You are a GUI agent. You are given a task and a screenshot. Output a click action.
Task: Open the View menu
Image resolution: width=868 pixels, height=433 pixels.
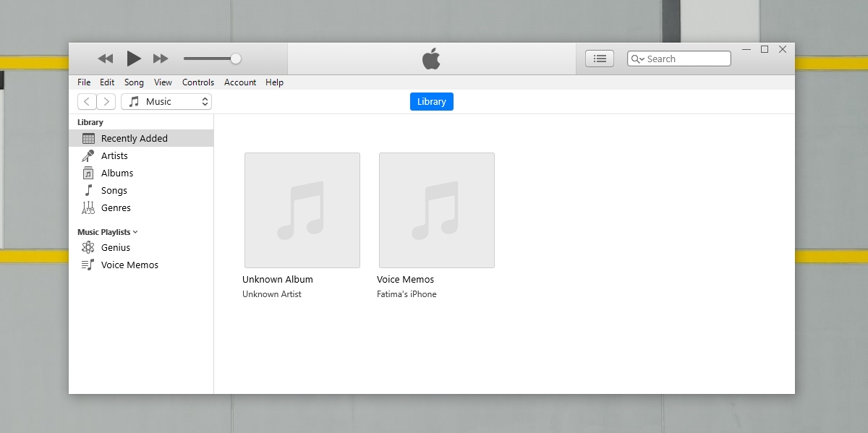pyautogui.click(x=163, y=82)
